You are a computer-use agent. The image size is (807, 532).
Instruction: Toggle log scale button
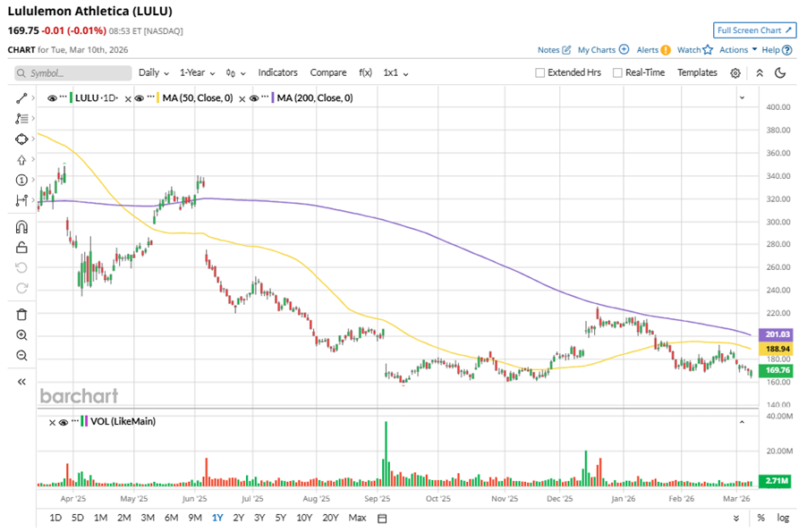pos(783,518)
